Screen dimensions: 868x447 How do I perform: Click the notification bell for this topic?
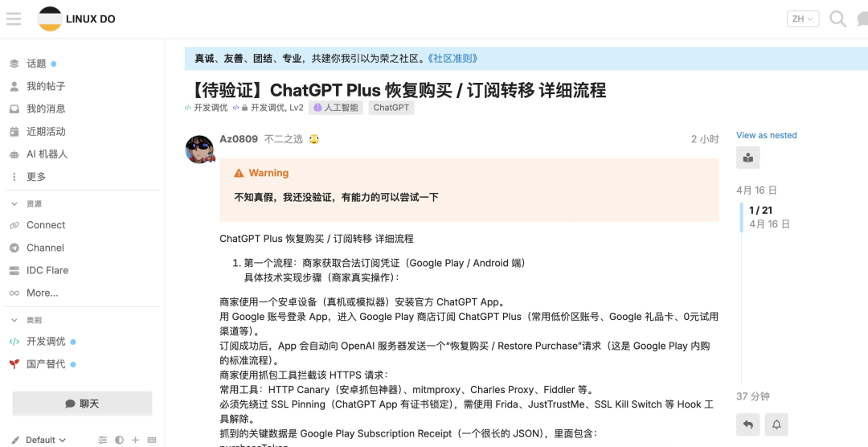coord(776,424)
